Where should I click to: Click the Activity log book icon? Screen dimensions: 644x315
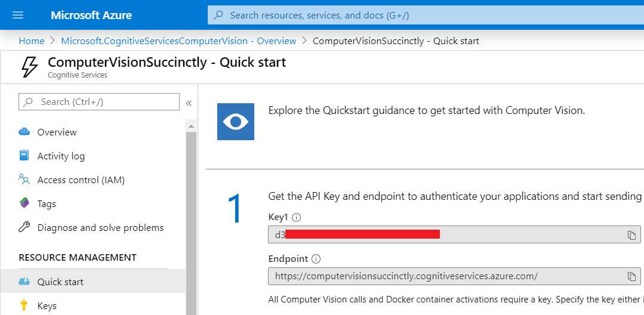24,156
